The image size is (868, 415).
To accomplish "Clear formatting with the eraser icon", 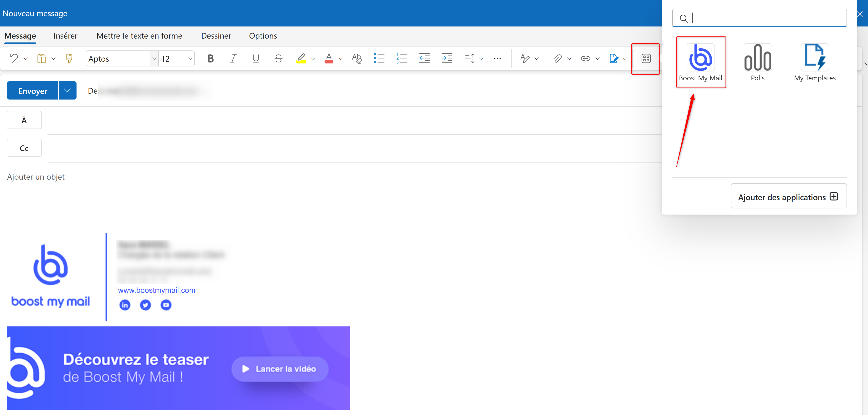I will point(357,58).
